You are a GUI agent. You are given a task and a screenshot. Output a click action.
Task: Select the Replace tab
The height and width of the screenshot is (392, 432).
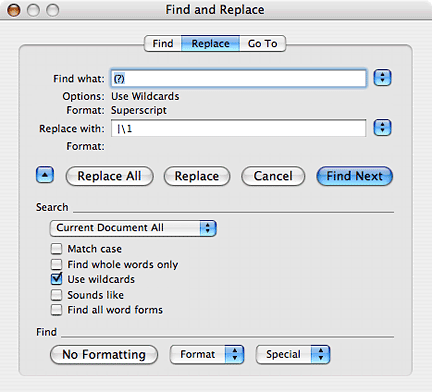coord(210,44)
